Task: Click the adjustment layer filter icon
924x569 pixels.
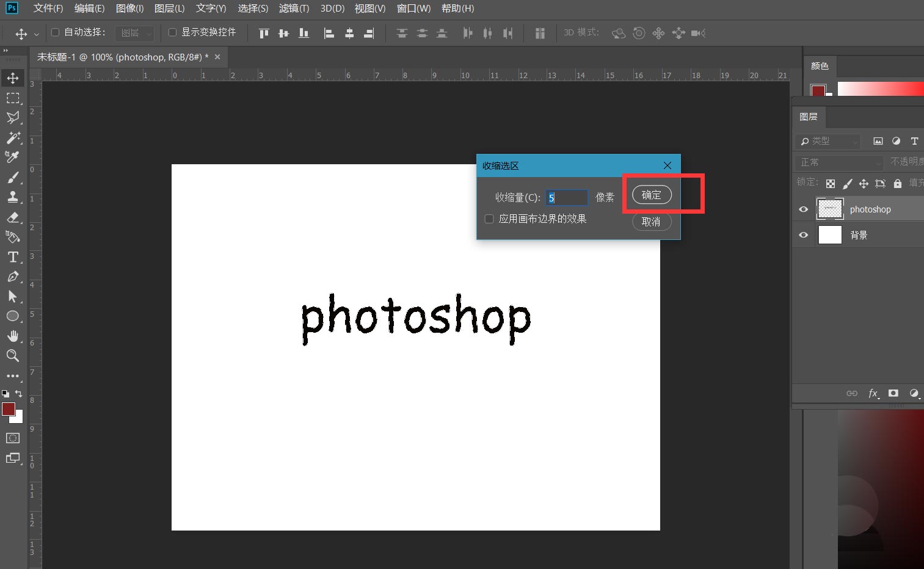Action: click(x=896, y=141)
